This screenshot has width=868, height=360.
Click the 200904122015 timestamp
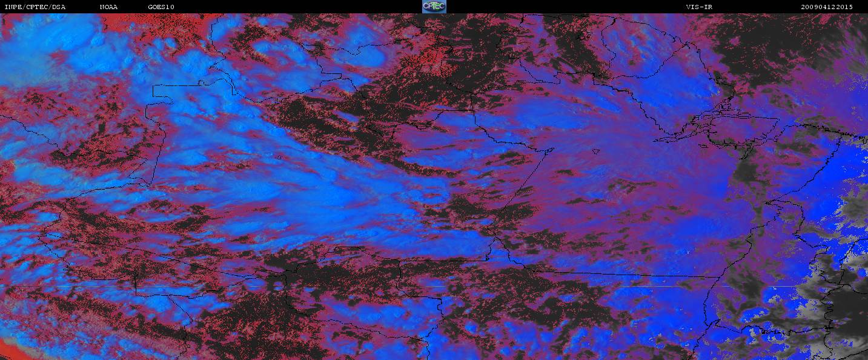click(826, 7)
